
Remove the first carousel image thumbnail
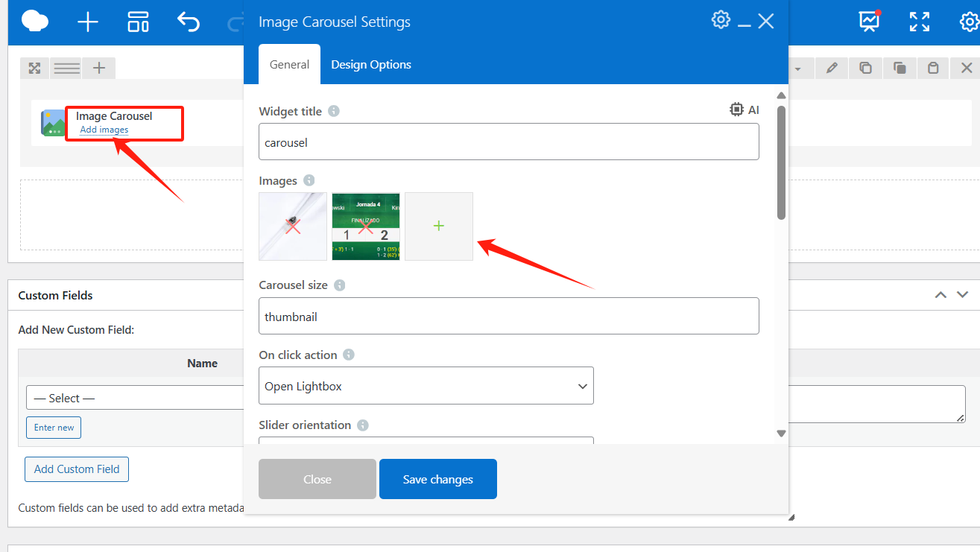(x=293, y=226)
